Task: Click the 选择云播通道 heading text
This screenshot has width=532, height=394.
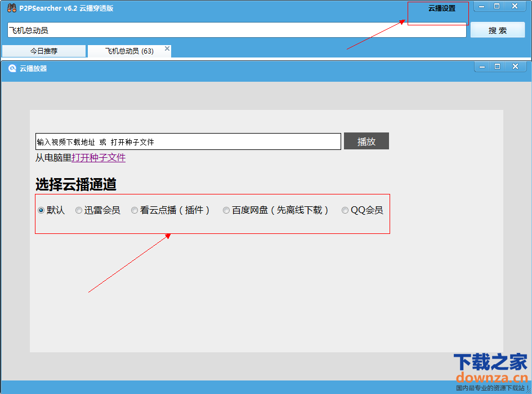Action: 76,184
